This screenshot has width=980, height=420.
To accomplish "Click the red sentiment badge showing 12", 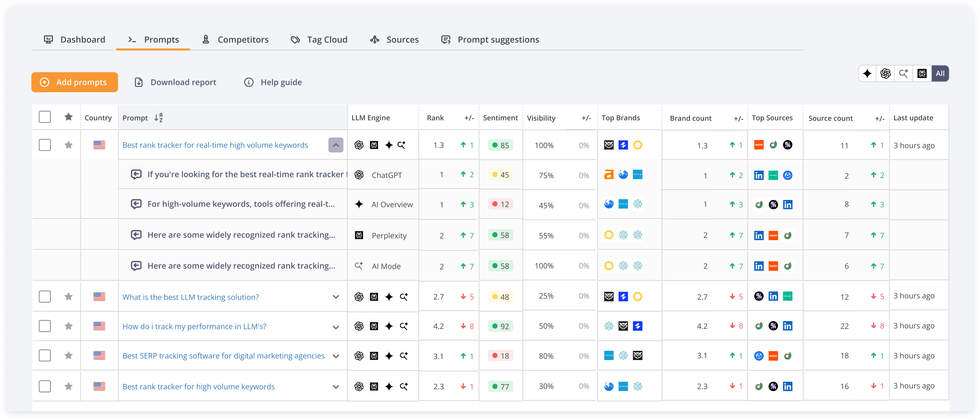I will point(501,204).
